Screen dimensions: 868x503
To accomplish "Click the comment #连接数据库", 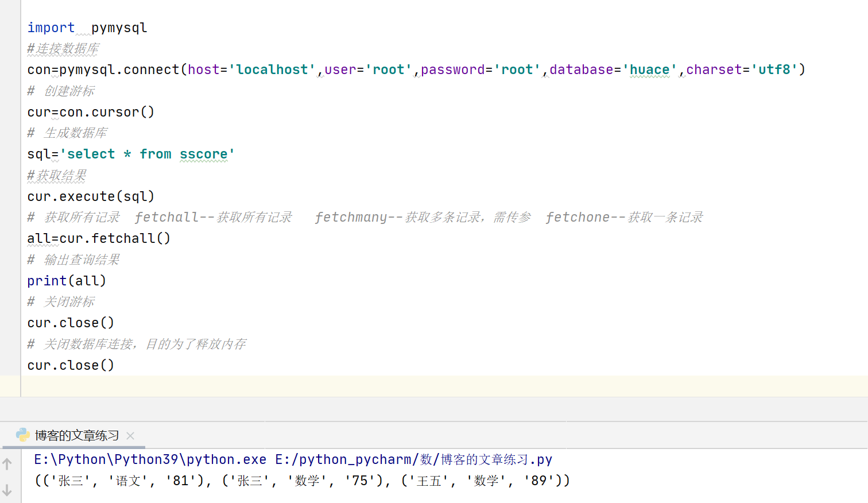I will tap(63, 48).
